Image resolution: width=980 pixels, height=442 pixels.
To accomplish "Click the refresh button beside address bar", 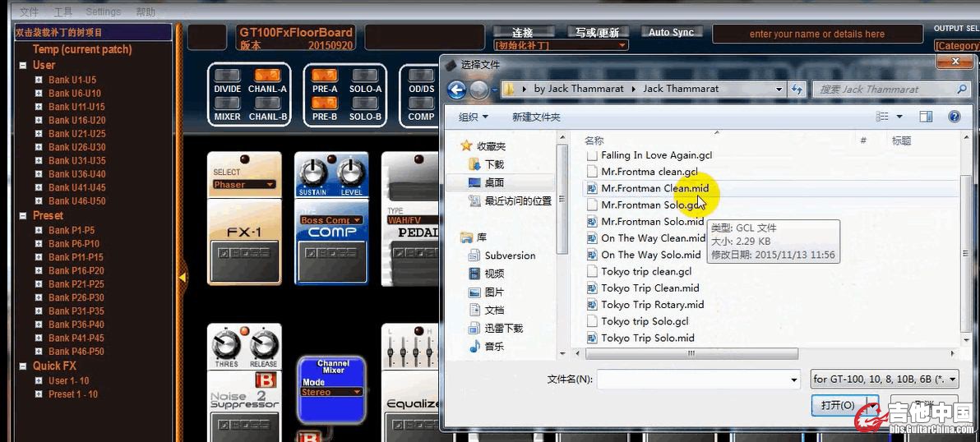I will (x=797, y=89).
